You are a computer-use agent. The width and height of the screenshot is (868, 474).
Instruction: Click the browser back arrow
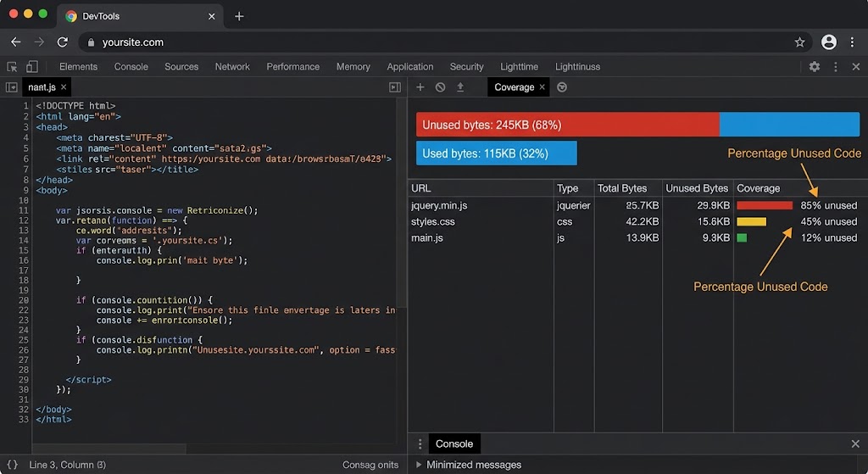pos(16,42)
